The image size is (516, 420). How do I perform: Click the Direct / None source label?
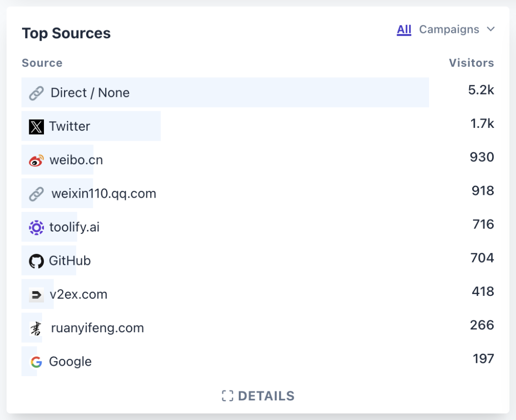click(x=90, y=93)
